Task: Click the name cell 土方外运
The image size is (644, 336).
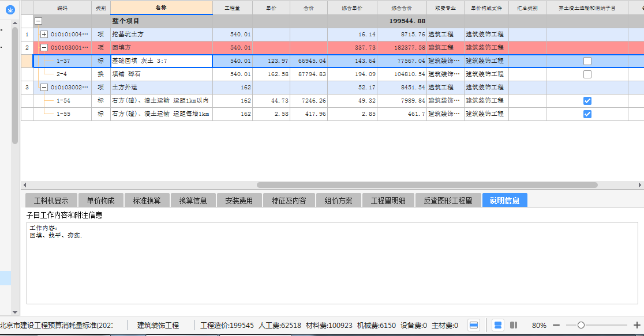Action: [x=162, y=88]
